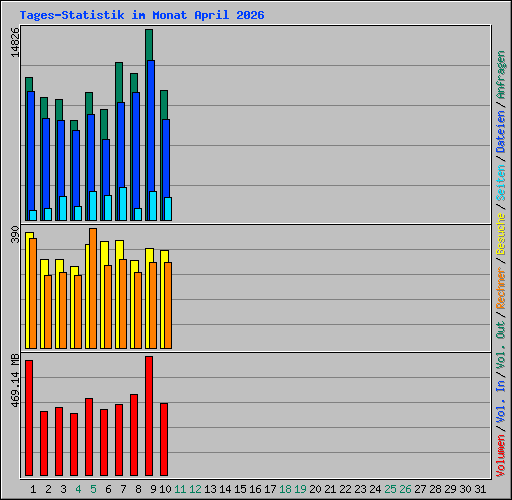The height and width of the screenshot is (500, 512).
Task: Select the "Vol. In" legend label
Action: 501,401
